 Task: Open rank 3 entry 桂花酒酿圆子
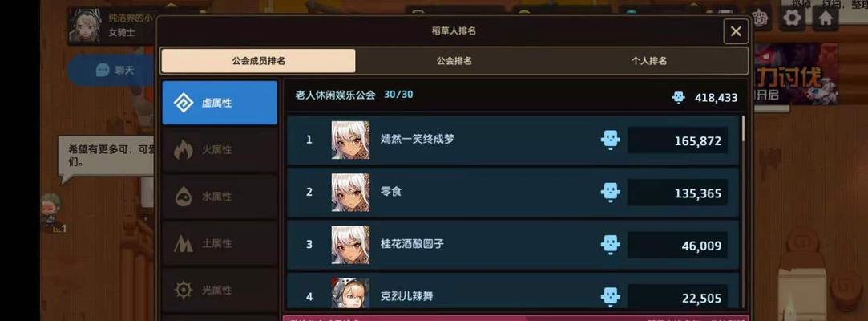[x=513, y=245]
